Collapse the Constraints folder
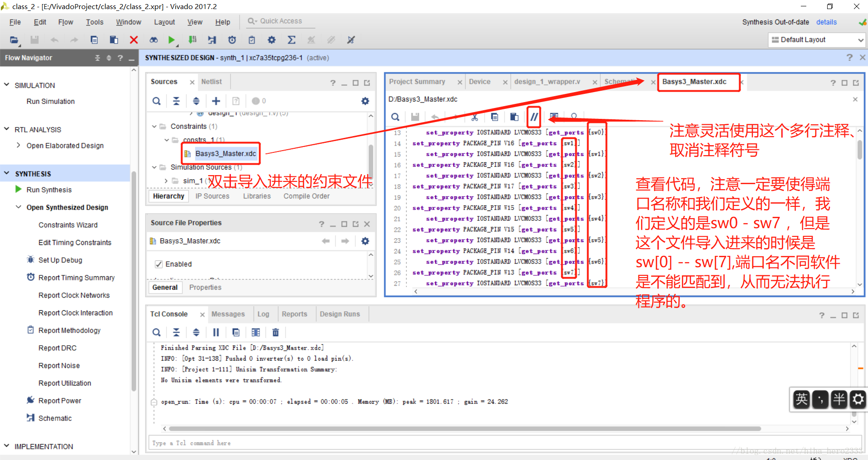The width and height of the screenshot is (868, 460). pyautogui.click(x=154, y=127)
